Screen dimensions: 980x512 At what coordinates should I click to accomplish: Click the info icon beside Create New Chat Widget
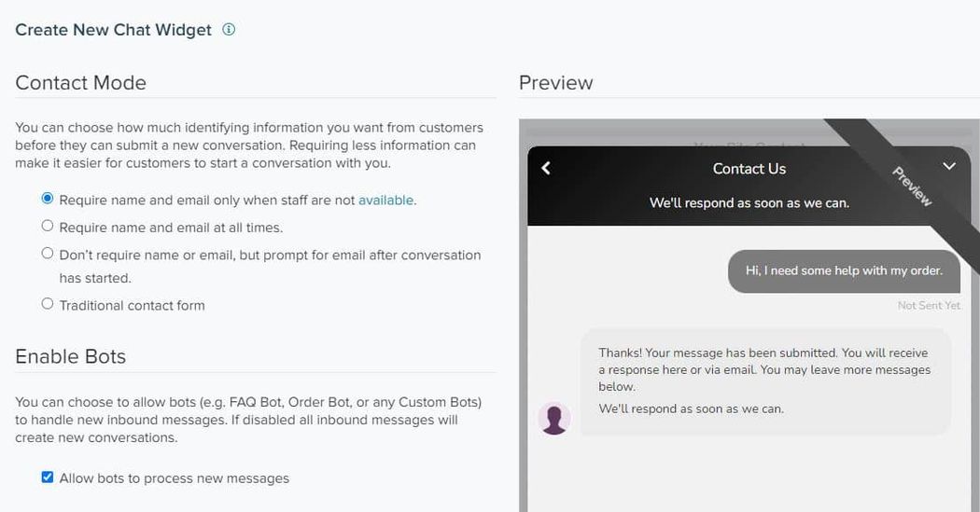coord(229,29)
